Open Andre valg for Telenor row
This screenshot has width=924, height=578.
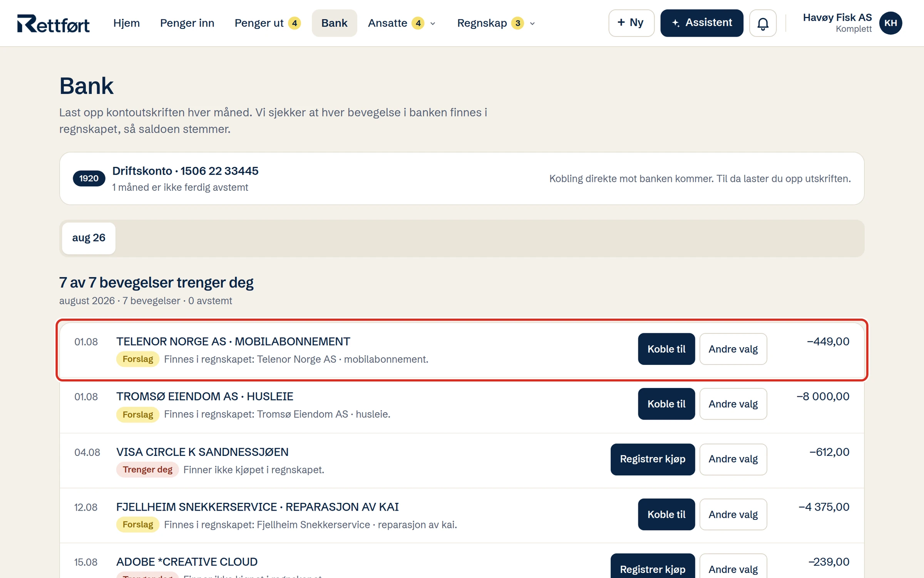[x=733, y=349]
